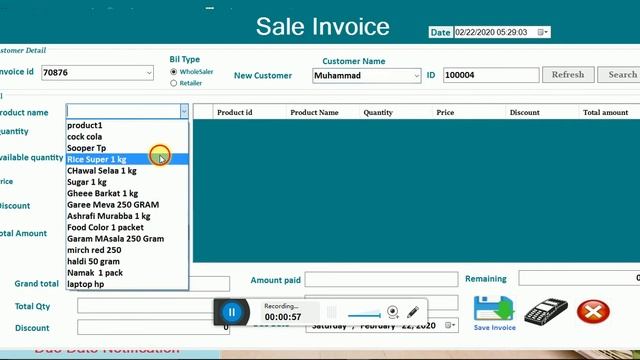Select Food Color 1 packet item
Viewport: 640px width, 360px height.
[127, 227]
